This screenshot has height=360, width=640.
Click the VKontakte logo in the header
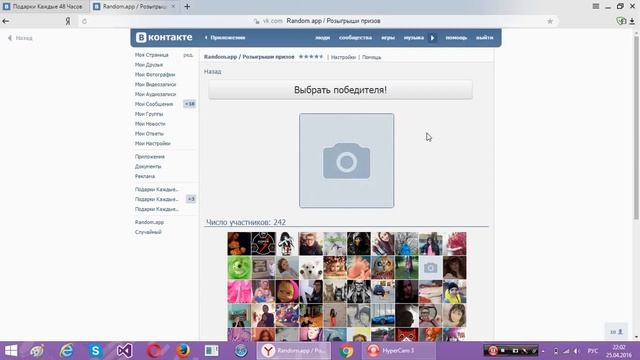click(164, 37)
